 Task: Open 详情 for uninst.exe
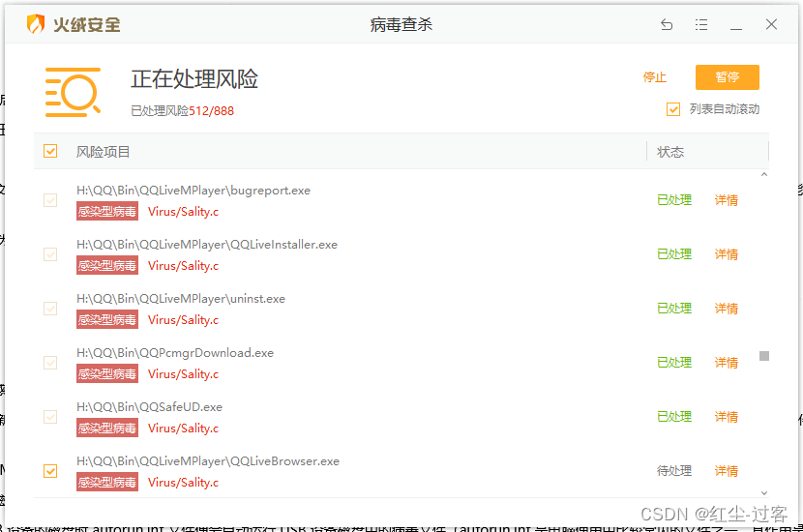727,309
